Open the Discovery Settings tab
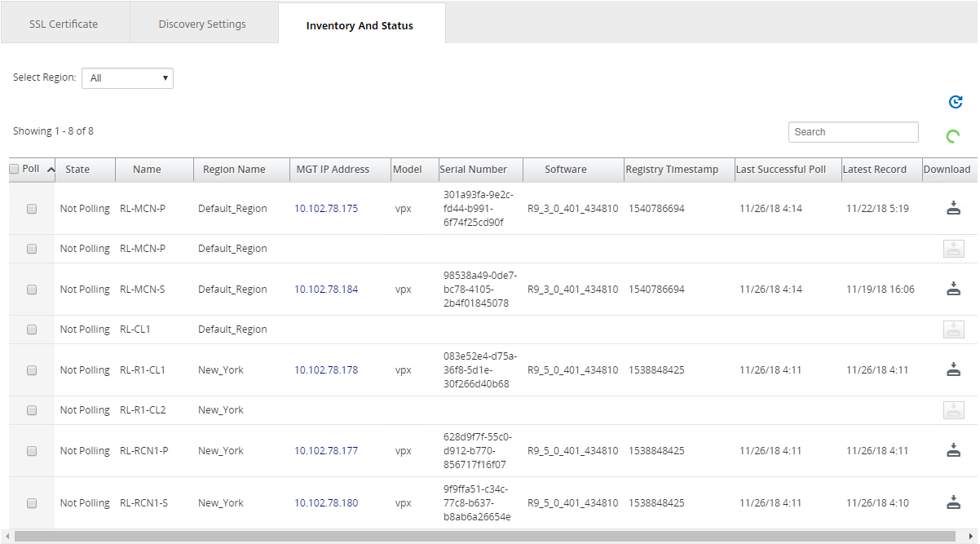The image size is (980, 544). point(202,24)
